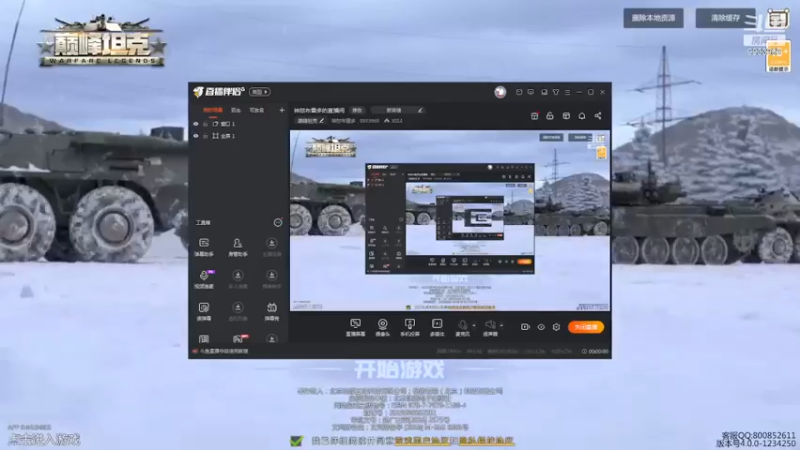
Task: Open the first orange agreement link
Action: coord(422,441)
